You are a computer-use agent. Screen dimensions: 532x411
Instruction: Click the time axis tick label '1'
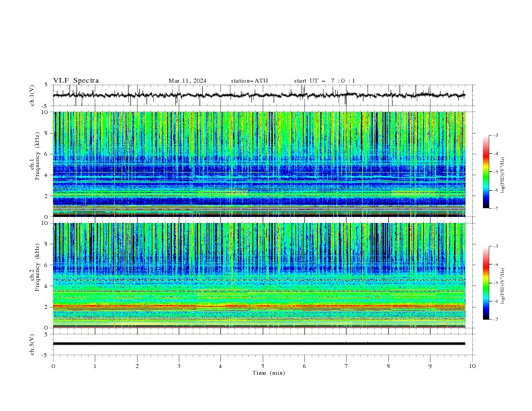[x=95, y=366]
